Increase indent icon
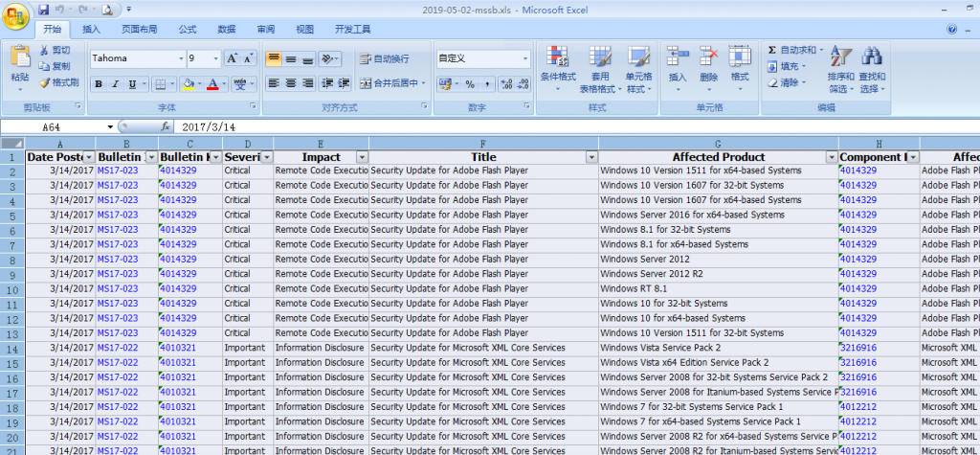The height and width of the screenshot is (455, 980). (x=344, y=82)
